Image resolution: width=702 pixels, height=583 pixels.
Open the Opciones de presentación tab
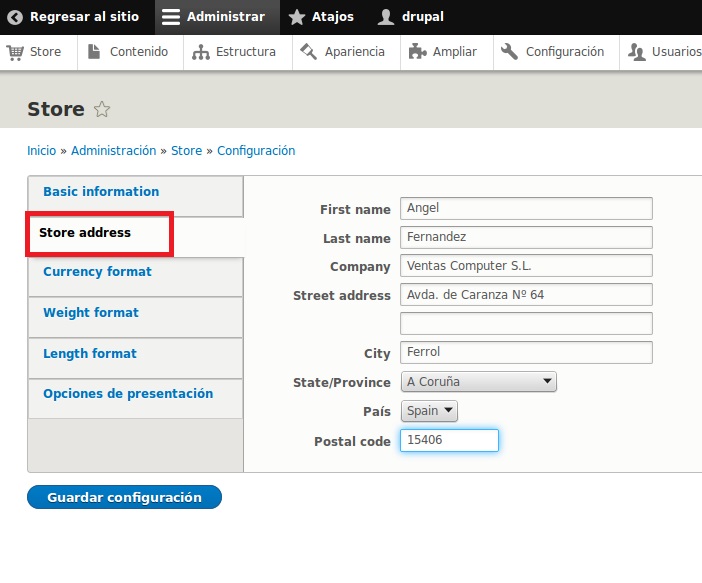pyautogui.click(x=128, y=394)
